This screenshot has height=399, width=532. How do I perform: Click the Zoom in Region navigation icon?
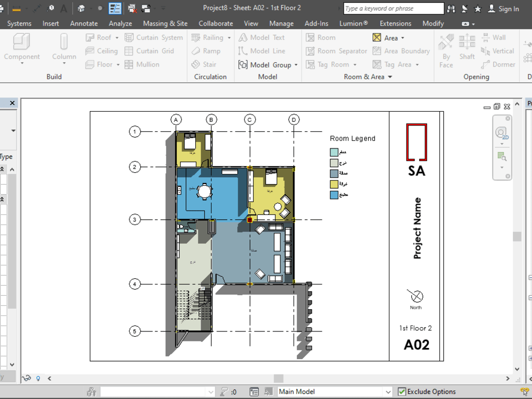point(502,157)
